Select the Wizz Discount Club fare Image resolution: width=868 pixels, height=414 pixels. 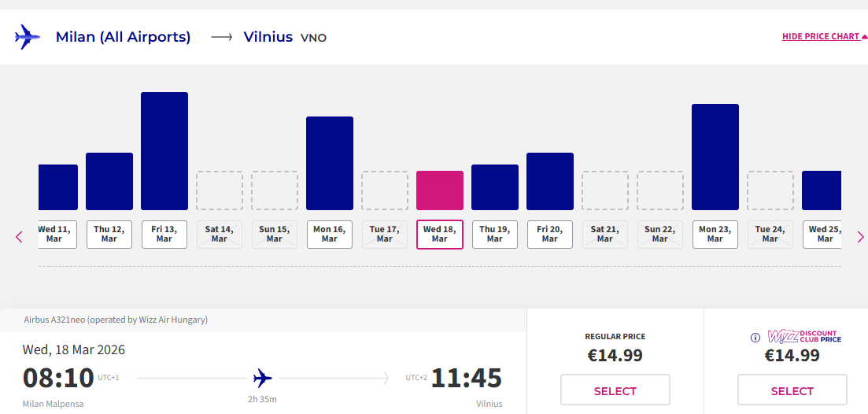click(792, 390)
